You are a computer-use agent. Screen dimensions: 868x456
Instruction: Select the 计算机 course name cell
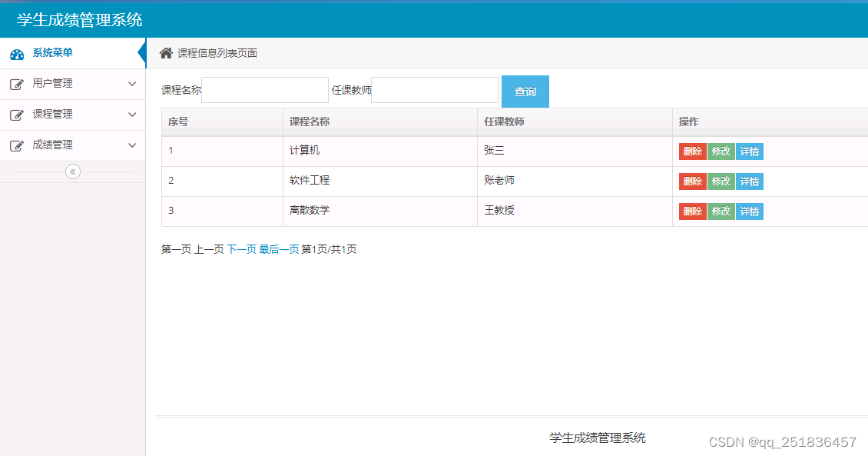(x=380, y=151)
